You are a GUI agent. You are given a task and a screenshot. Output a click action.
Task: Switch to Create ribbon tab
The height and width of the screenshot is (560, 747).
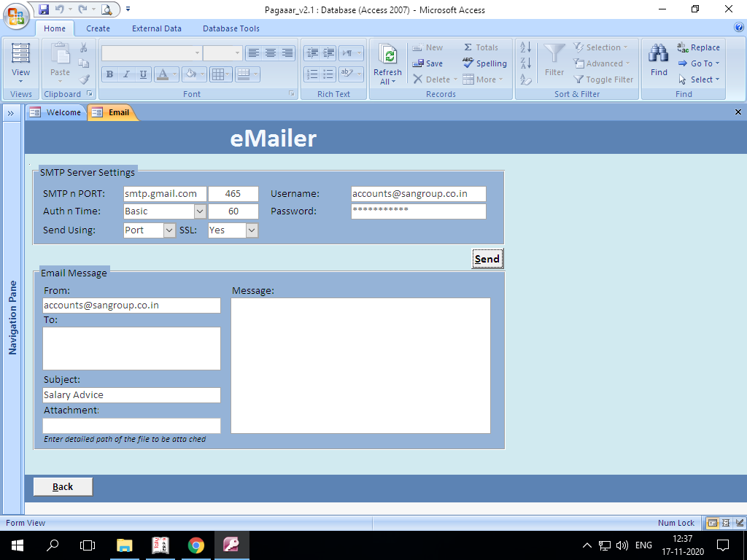click(98, 28)
